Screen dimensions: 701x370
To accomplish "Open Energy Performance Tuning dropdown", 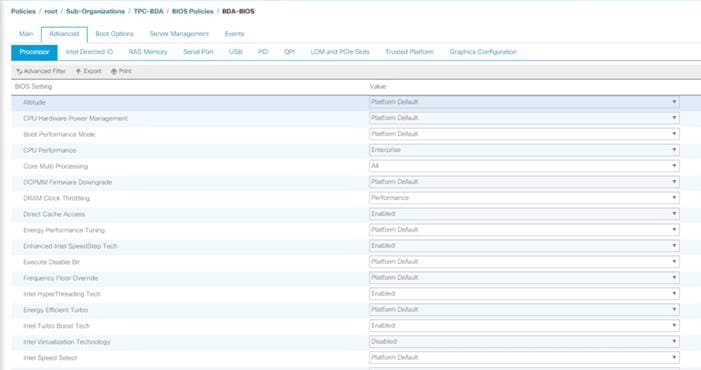I will click(524, 230).
